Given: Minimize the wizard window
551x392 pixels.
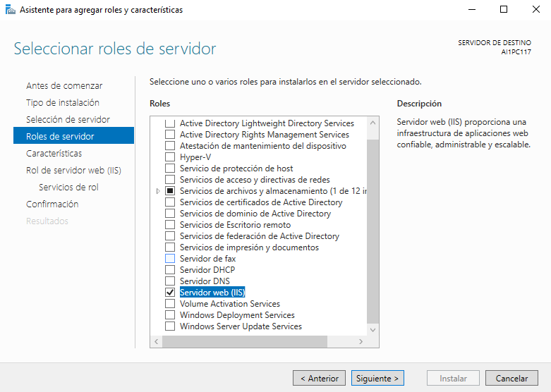Looking at the screenshot, I should [472, 9].
